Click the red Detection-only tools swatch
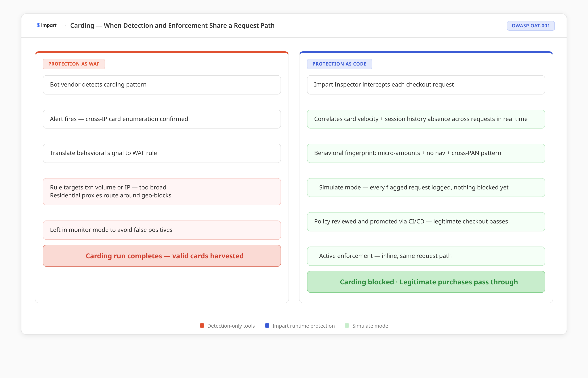The image size is (588, 378). pos(202,325)
